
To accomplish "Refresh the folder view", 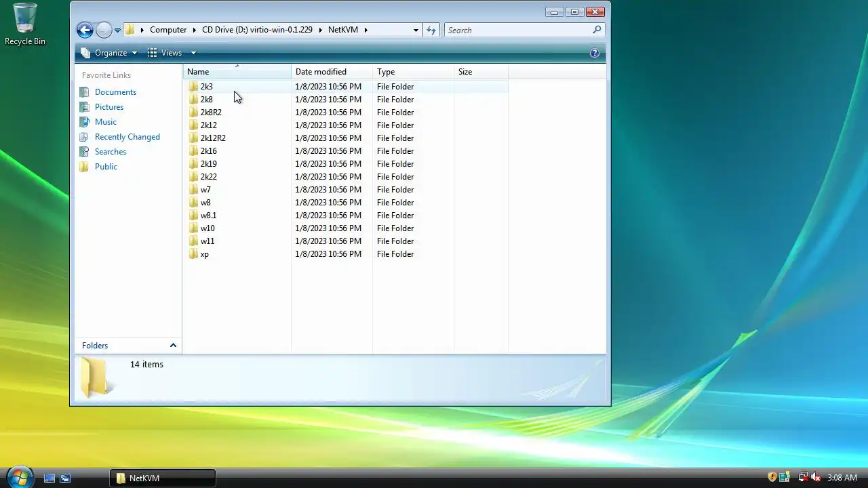I will [431, 30].
